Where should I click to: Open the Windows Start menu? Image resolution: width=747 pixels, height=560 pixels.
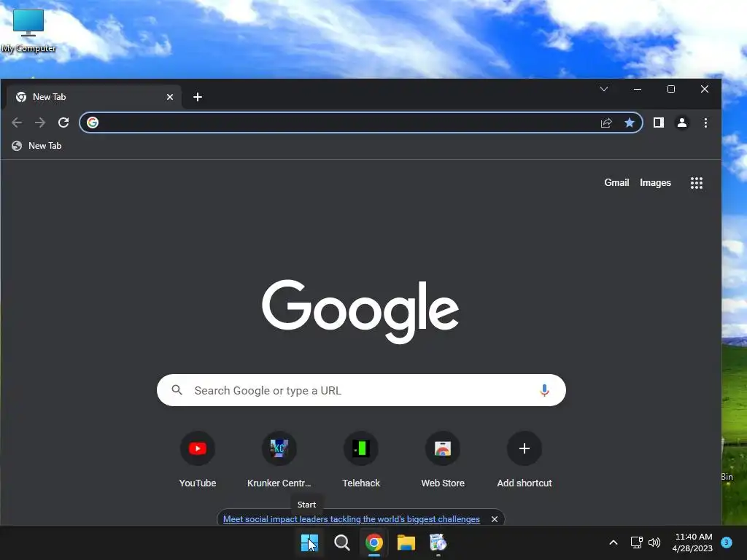point(309,542)
